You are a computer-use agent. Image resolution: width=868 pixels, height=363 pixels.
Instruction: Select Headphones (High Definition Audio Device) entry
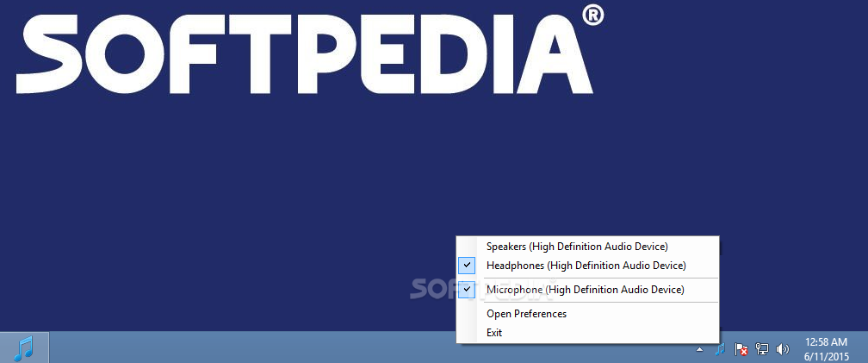587,266
